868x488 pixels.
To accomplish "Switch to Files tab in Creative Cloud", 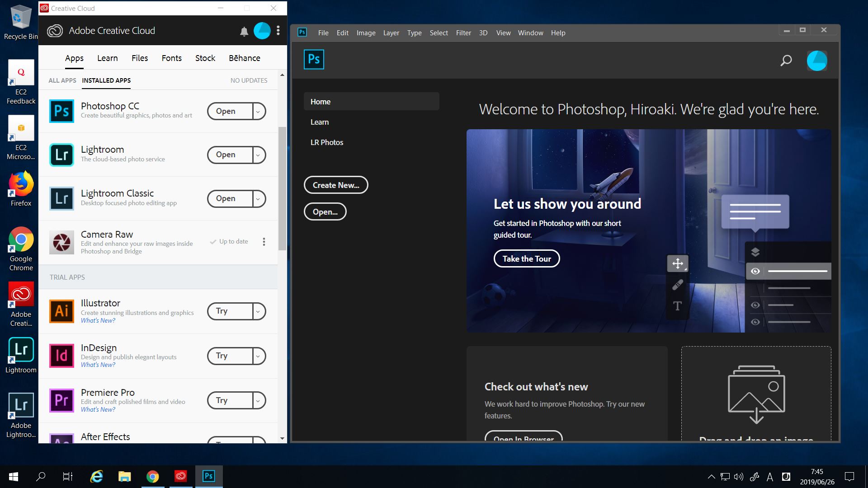I will click(140, 58).
